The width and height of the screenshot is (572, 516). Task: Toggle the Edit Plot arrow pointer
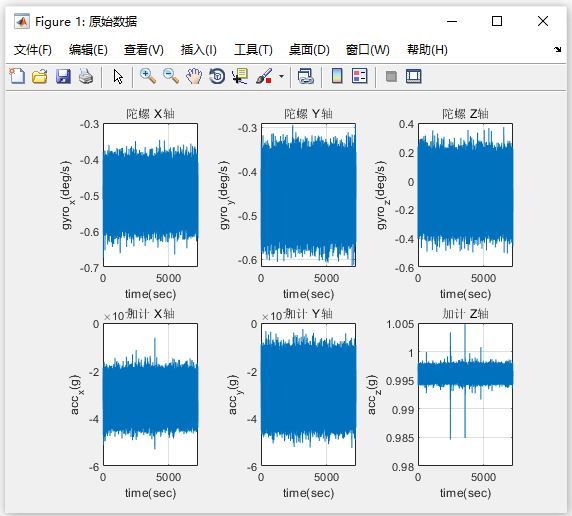click(118, 77)
